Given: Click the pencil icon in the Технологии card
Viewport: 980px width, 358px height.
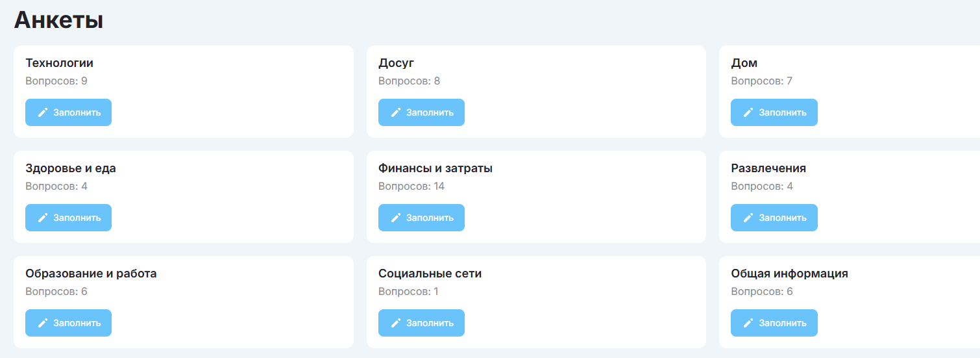Looking at the screenshot, I should point(43,112).
